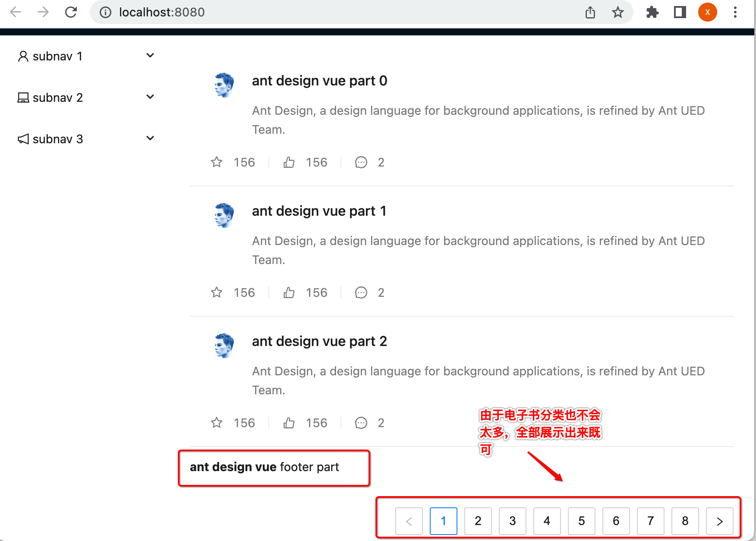
Task: Toggle the browser side panel icon
Action: click(680, 12)
